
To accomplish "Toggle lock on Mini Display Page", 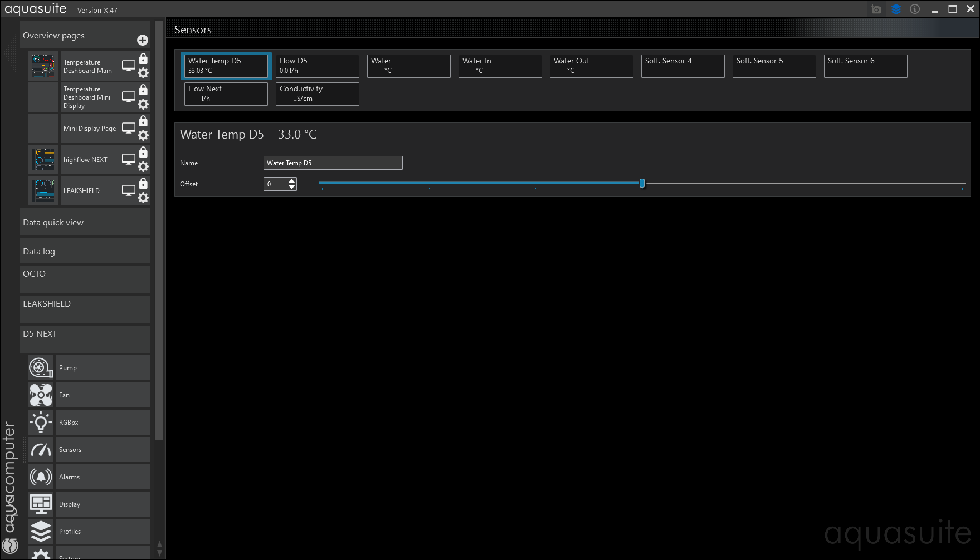I will tap(143, 121).
